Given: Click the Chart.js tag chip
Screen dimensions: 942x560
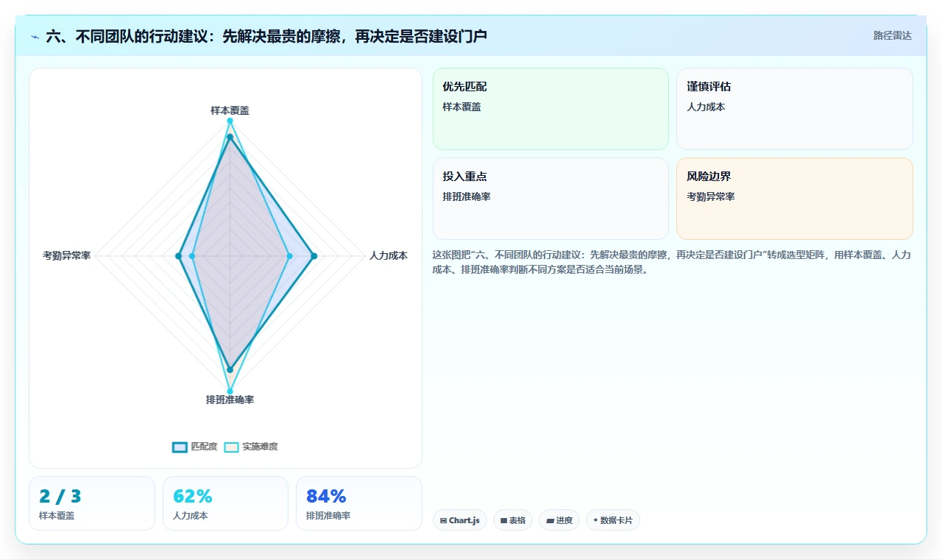Looking at the screenshot, I should tap(460, 520).
